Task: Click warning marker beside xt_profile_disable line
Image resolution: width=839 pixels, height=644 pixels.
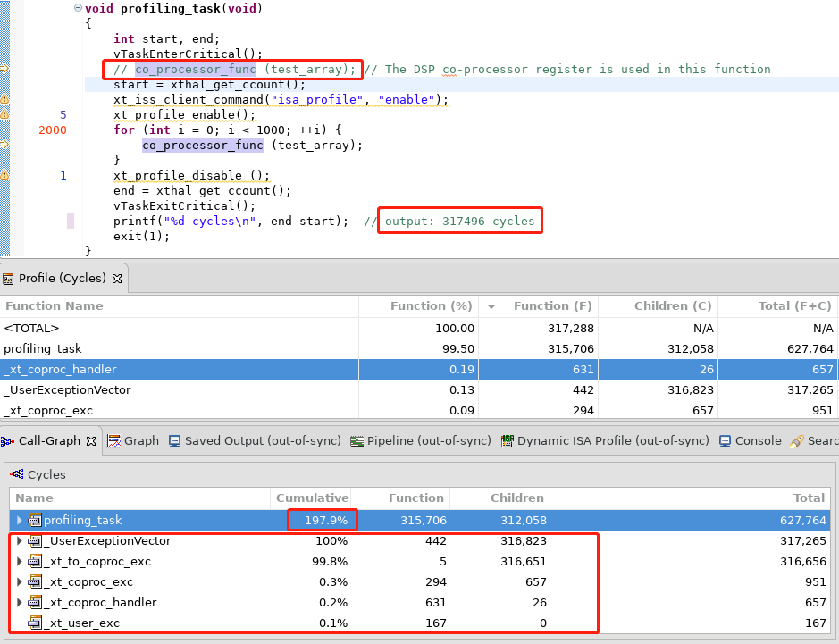Action: tap(4, 174)
